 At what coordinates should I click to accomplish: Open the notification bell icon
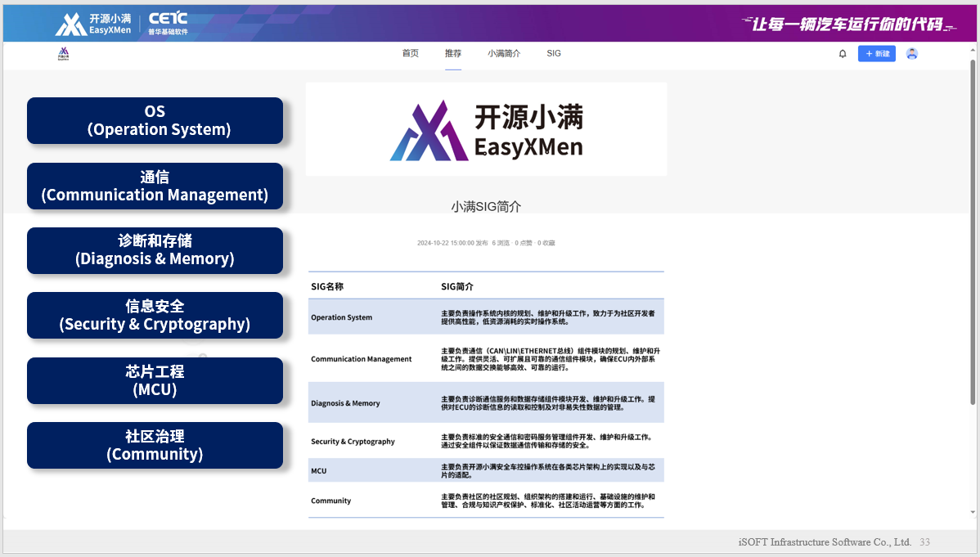[843, 54]
